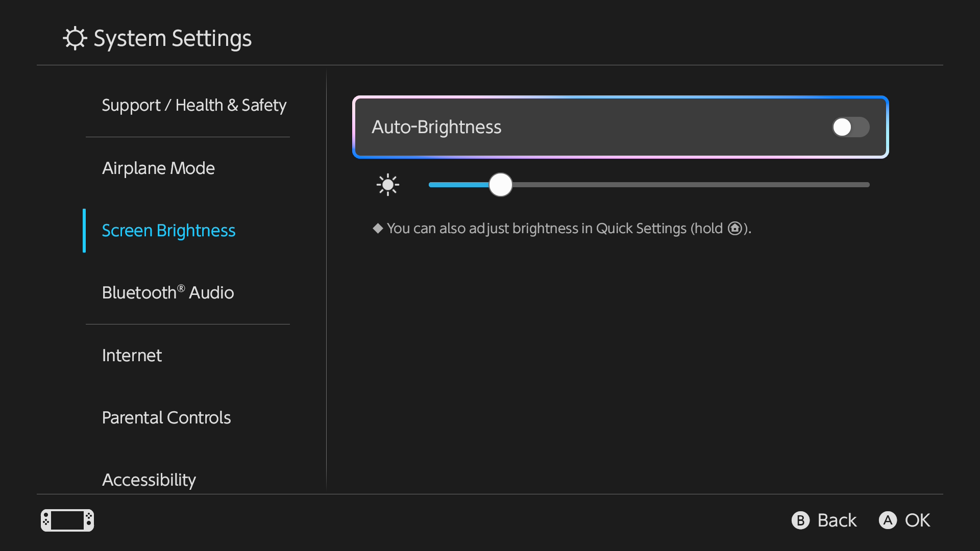
Task: Select the Auto-Brightness row
Action: pyautogui.click(x=587, y=127)
